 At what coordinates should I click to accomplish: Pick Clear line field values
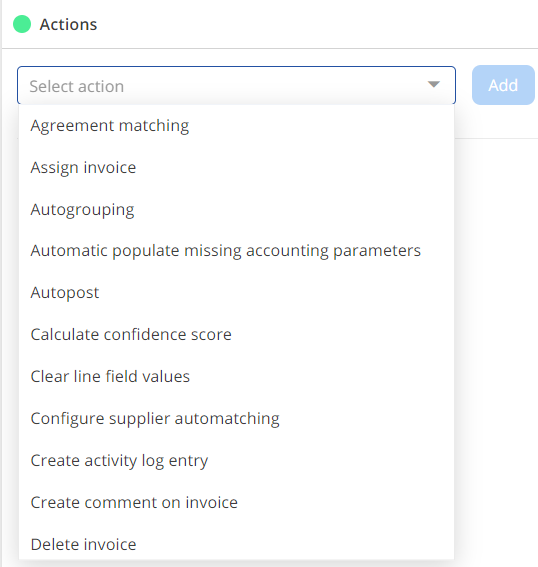tap(236, 376)
